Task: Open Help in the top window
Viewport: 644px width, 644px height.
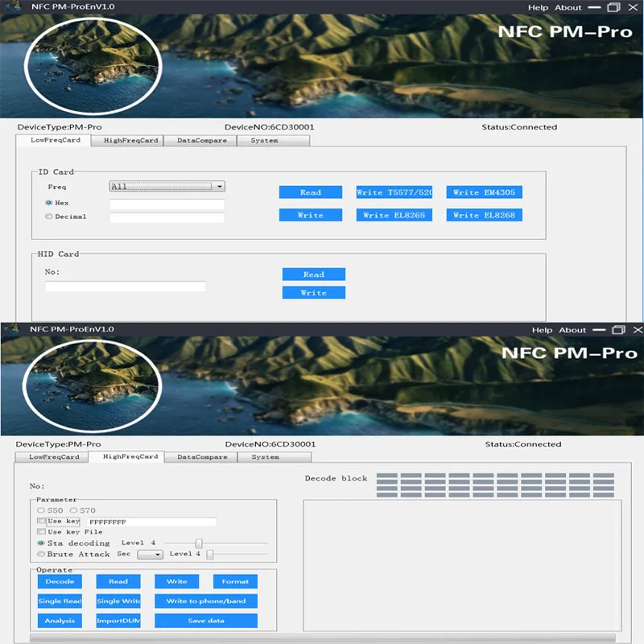Action: coord(538,7)
